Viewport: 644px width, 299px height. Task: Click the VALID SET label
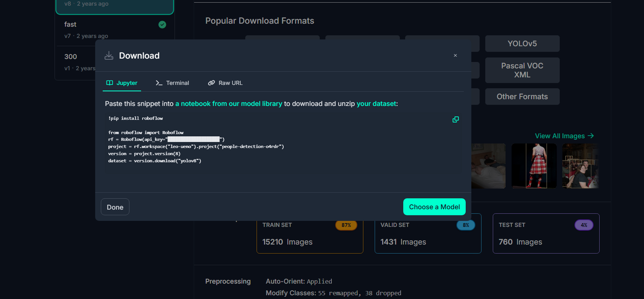click(395, 225)
